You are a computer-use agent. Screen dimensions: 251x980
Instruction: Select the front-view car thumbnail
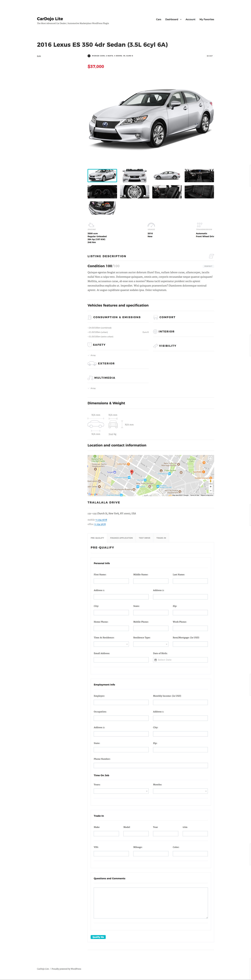tap(134, 176)
